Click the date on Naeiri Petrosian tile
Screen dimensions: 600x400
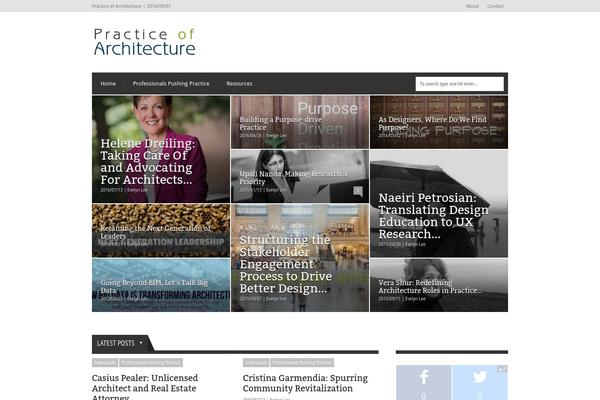click(x=390, y=244)
